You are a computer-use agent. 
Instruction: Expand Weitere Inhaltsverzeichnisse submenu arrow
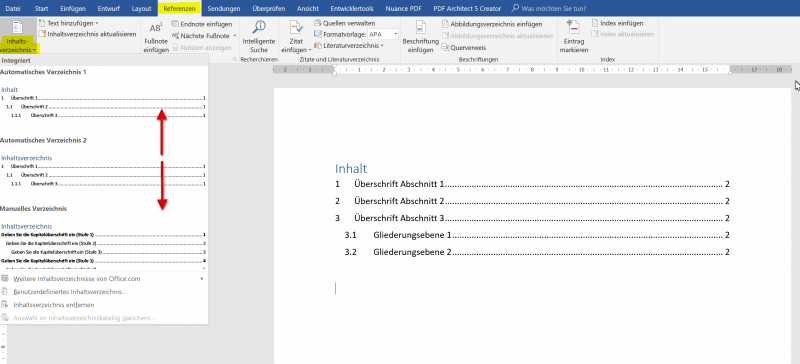tap(203, 279)
